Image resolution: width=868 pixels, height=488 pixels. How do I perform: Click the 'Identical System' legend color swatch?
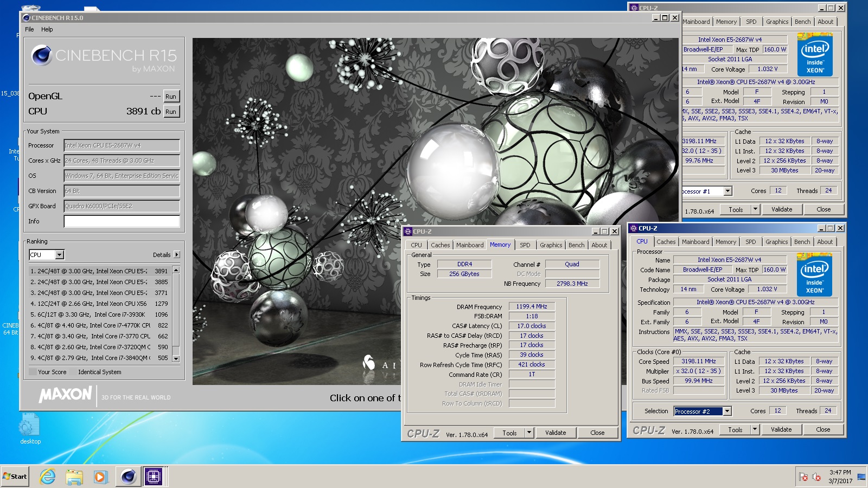72,372
